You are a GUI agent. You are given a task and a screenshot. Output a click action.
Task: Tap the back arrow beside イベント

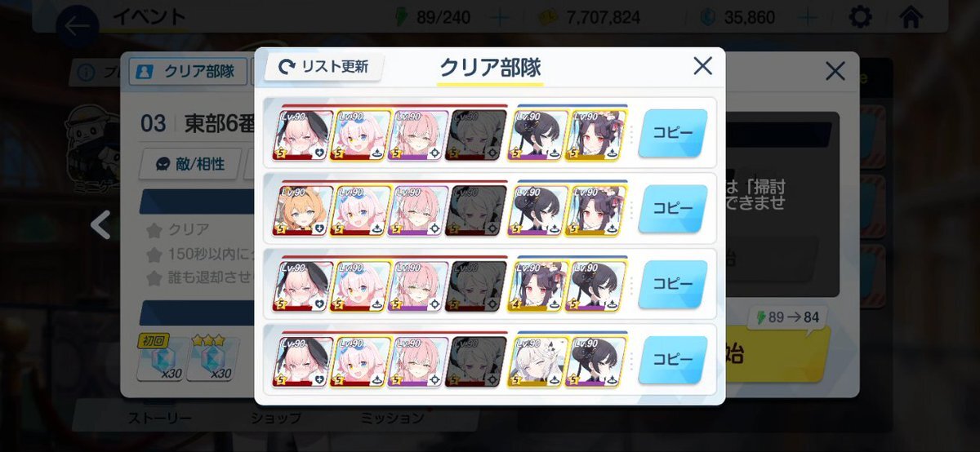(x=78, y=26)
